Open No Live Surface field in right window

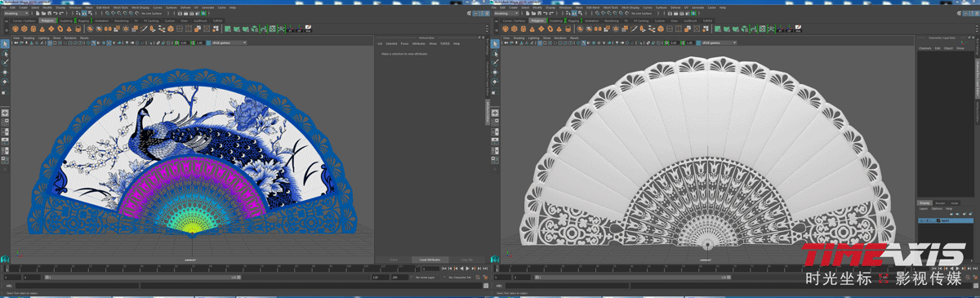(x=642, y=13)
